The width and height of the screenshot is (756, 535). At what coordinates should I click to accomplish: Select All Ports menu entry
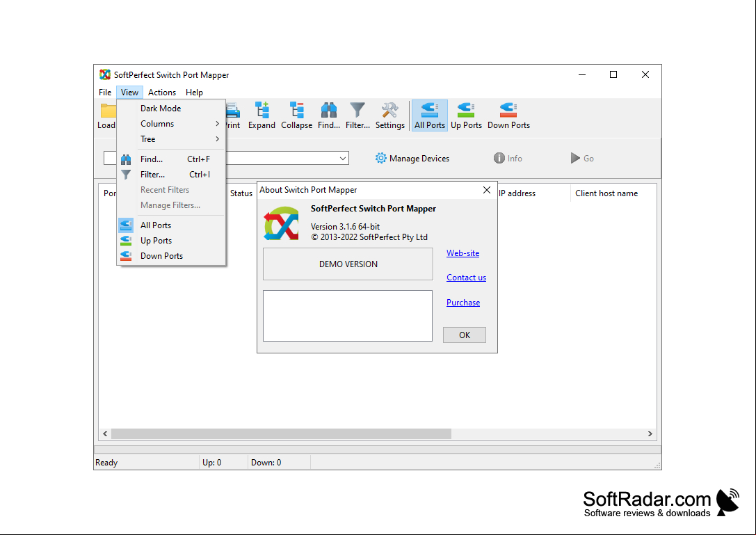pos(171,225)
